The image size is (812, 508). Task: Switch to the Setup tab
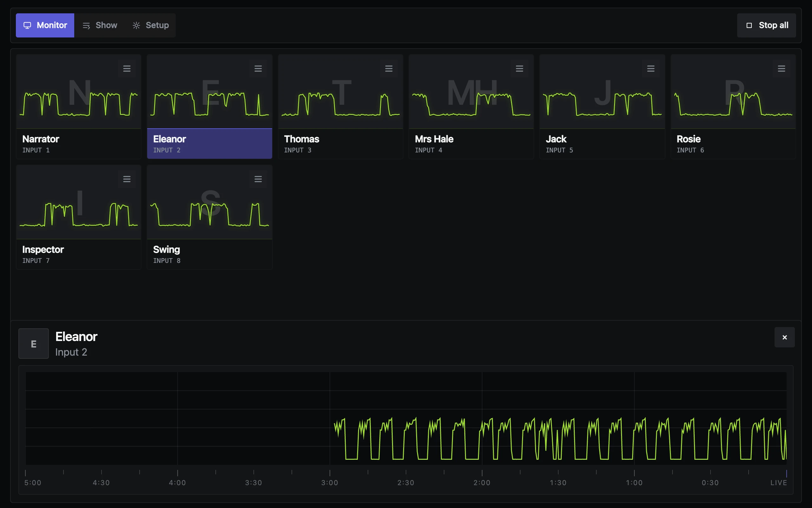tap(150, 25)
